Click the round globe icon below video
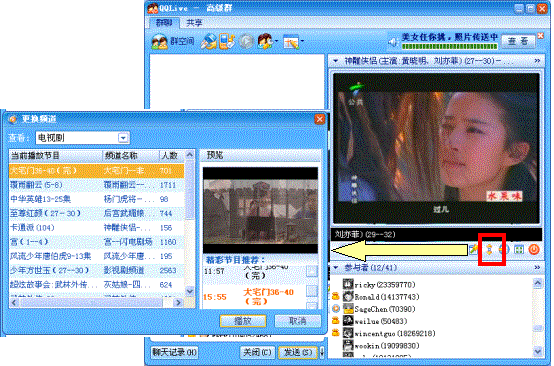 [503, 249]
